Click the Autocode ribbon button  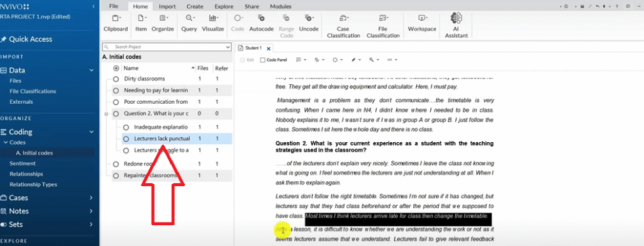(261, 23)
